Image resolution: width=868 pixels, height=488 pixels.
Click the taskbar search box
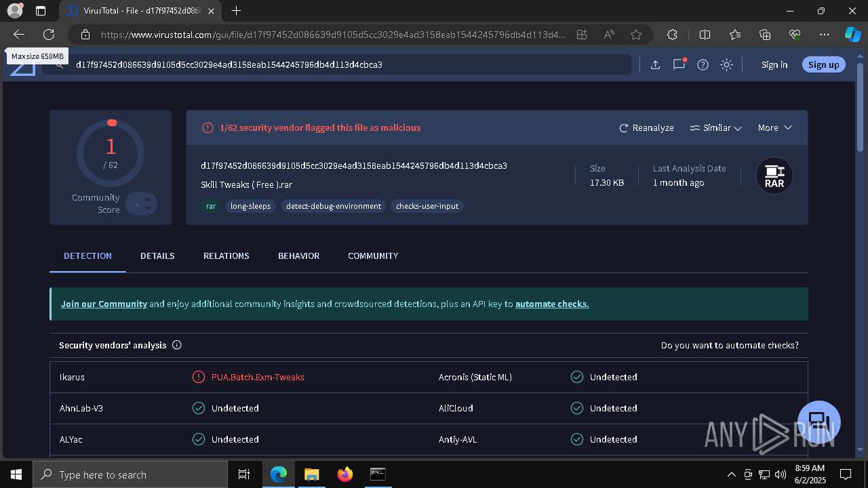[130, 474]
